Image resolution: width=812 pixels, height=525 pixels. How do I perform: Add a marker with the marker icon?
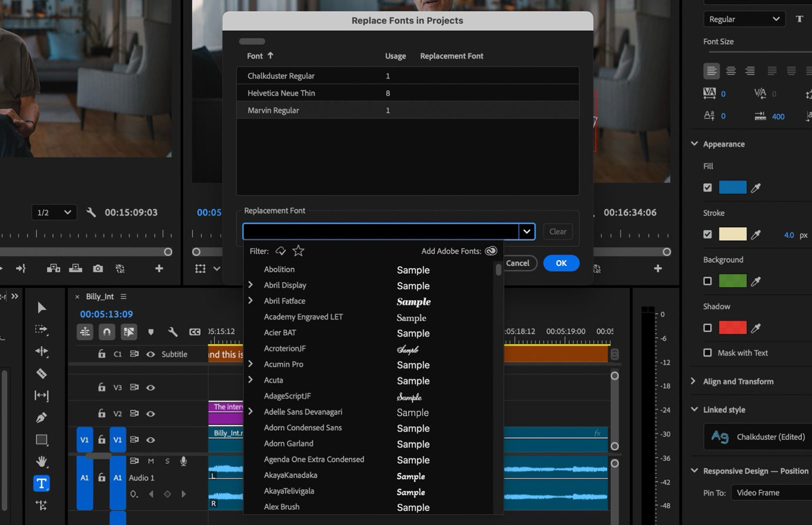[x=151, y=332]
